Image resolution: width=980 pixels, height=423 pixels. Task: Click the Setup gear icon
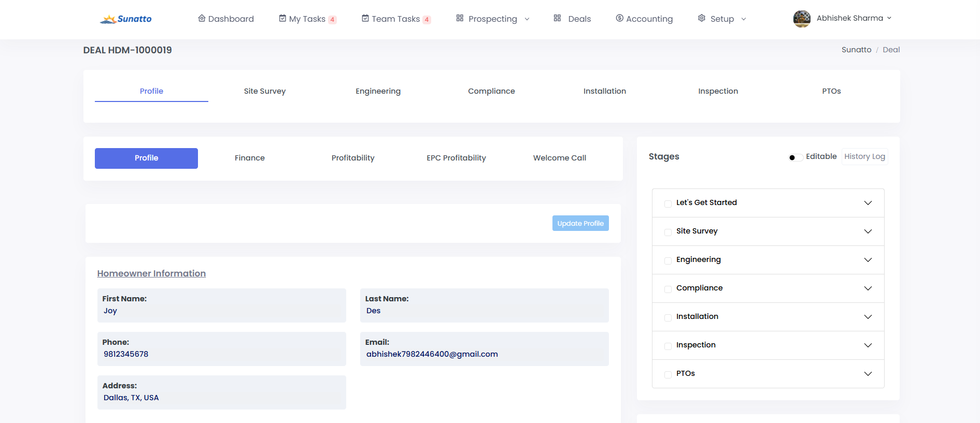pos(702,18)
